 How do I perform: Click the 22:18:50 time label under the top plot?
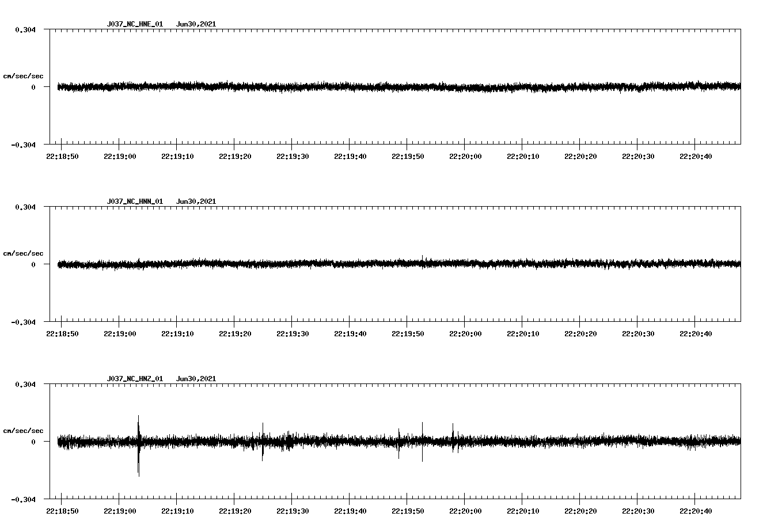[x=61, y=155]
